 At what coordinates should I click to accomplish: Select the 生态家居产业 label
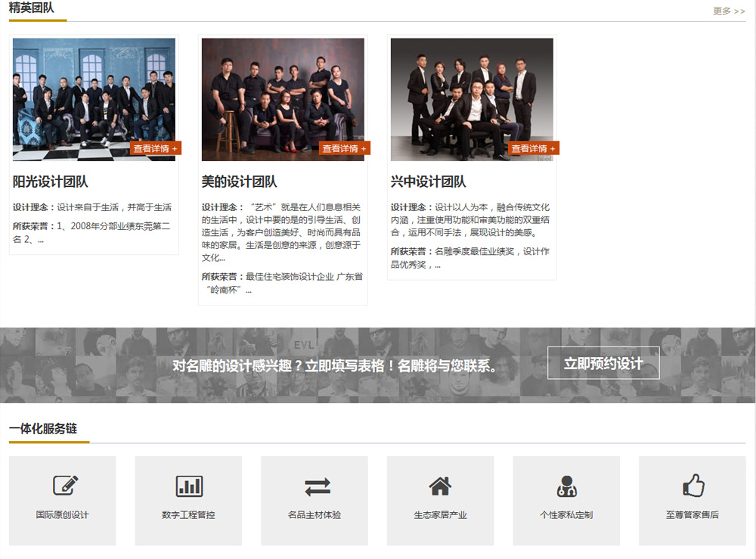coord(440,514)
